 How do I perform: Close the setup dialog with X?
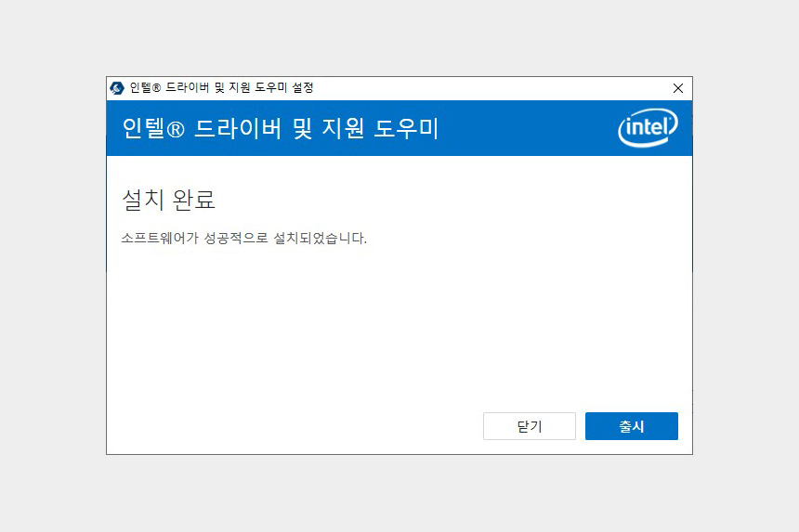tap(677, 88)
